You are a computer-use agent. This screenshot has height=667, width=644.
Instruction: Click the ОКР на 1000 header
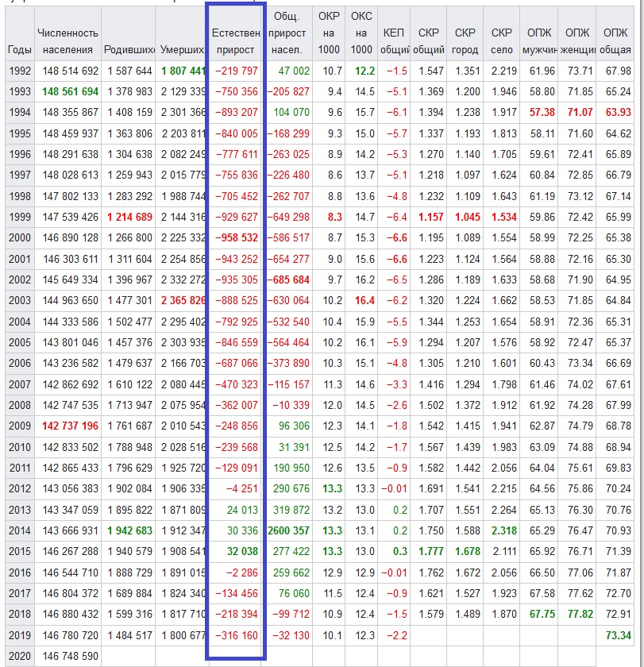329,33
